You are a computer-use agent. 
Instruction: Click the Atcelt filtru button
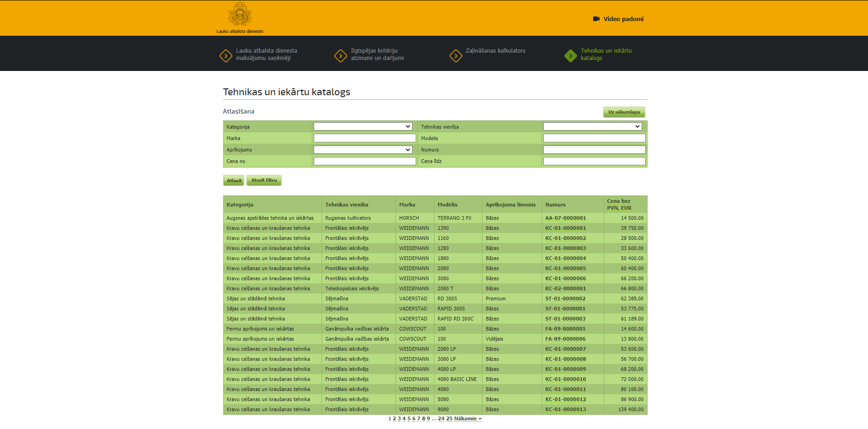point(264,180)
